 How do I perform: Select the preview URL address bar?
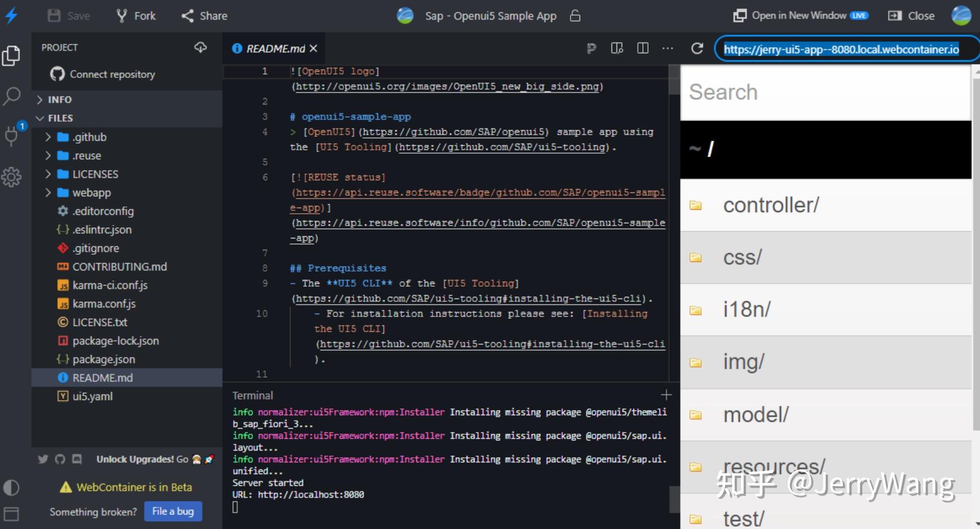tap(841, 49)
